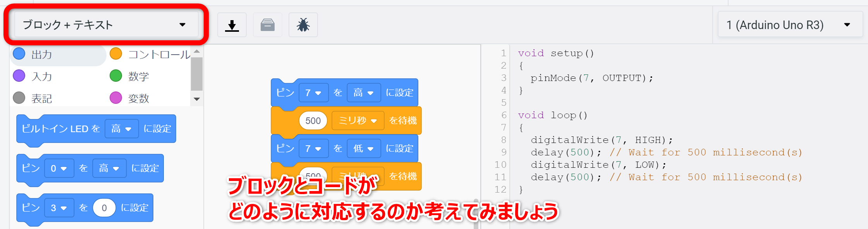Click line number 12 in code gutter
The image size is (868, 229).
500,189
